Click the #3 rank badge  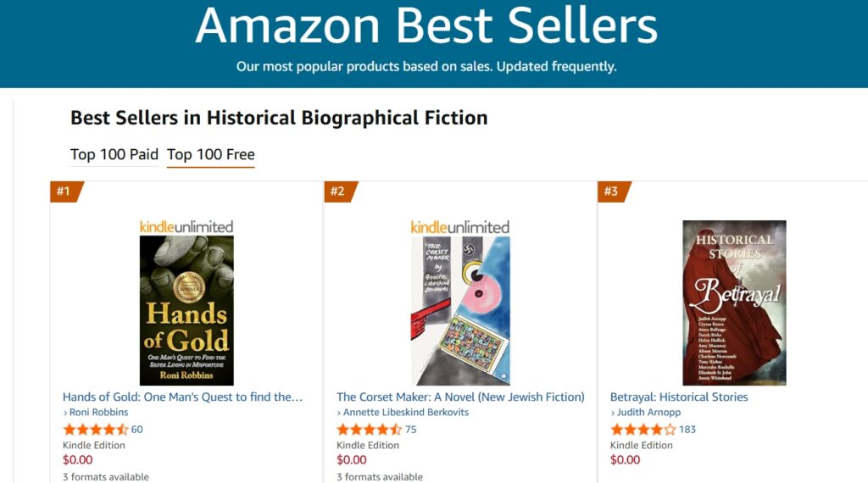pyautogui.click(x=612, y=192)
